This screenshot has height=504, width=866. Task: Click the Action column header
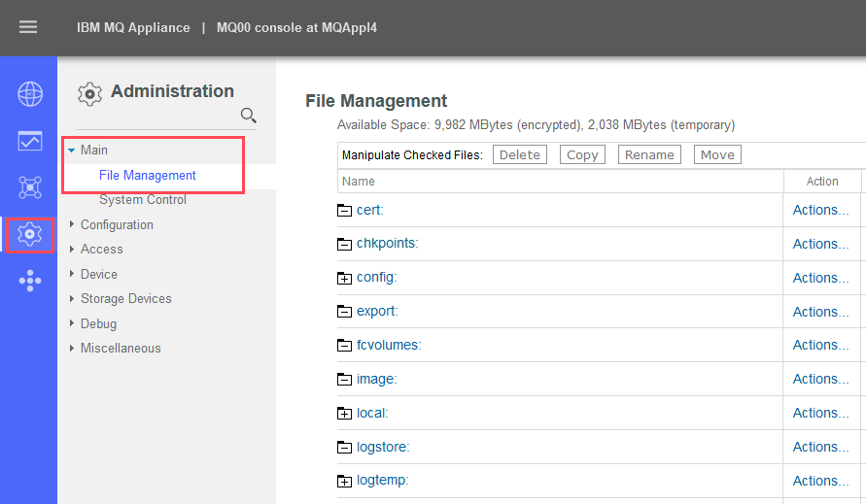822,181
